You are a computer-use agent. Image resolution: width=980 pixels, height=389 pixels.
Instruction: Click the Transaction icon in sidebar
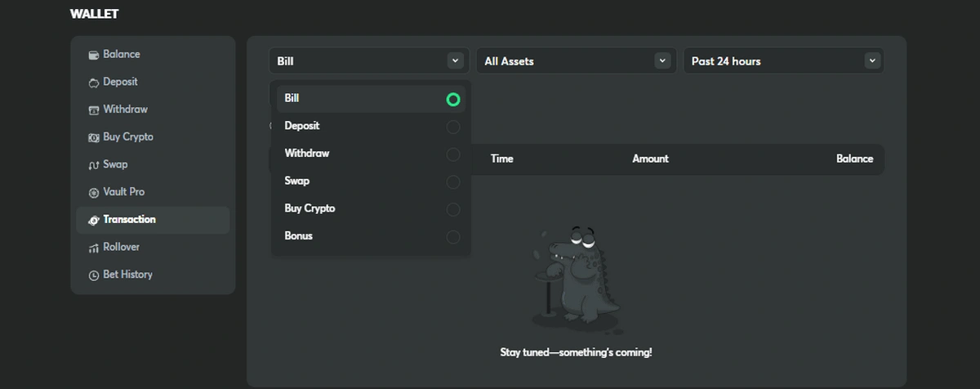pyautogui.click(x=94, y=220)
